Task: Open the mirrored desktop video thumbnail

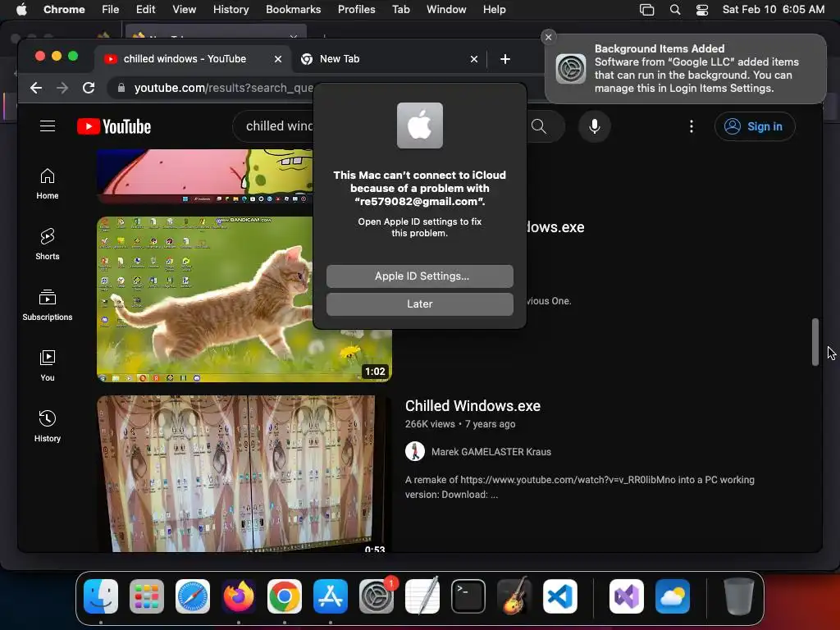Action: [244, 473]
